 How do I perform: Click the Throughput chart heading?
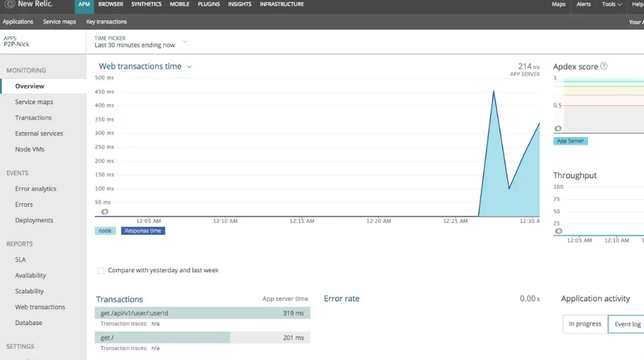tap(575, 175)
